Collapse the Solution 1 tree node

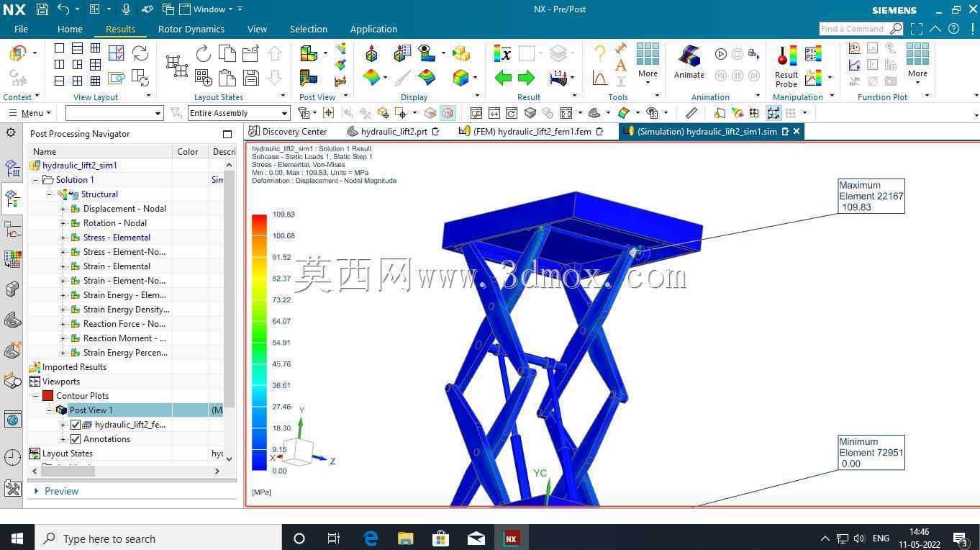[x=35, y=180]
